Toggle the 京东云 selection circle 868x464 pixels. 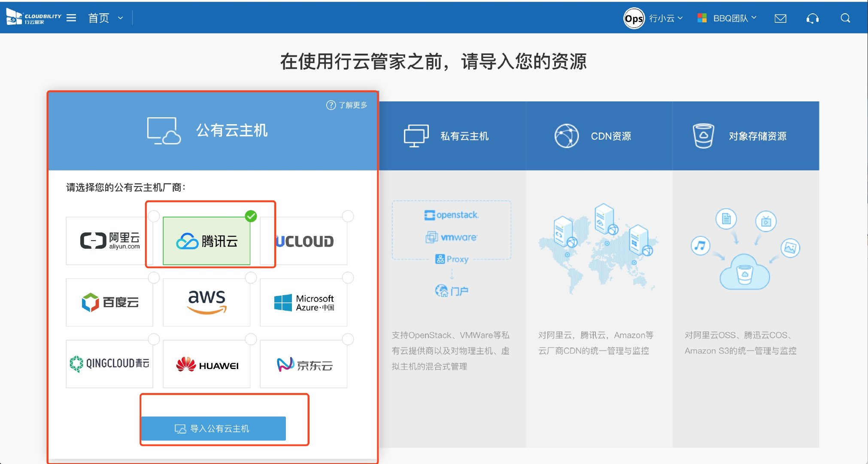pyautogui.click(x=348, y=339)
